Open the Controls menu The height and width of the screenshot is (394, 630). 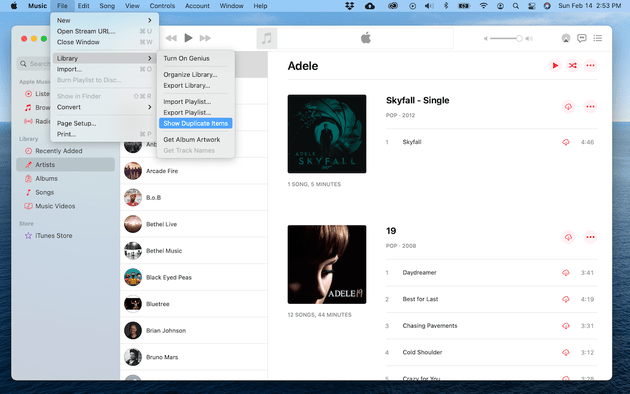(162, 6)
